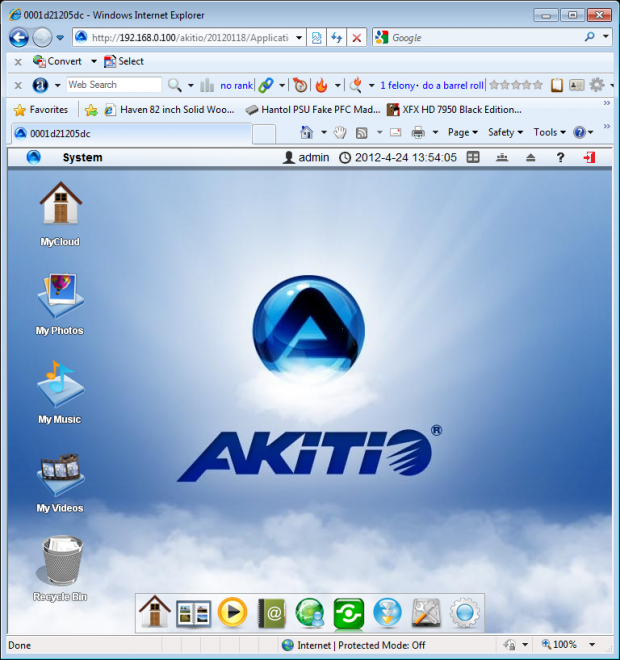This screenshot has height=660, width=620.
Task: Launch the yellow media player dock icon
Action: pos(232,612)
